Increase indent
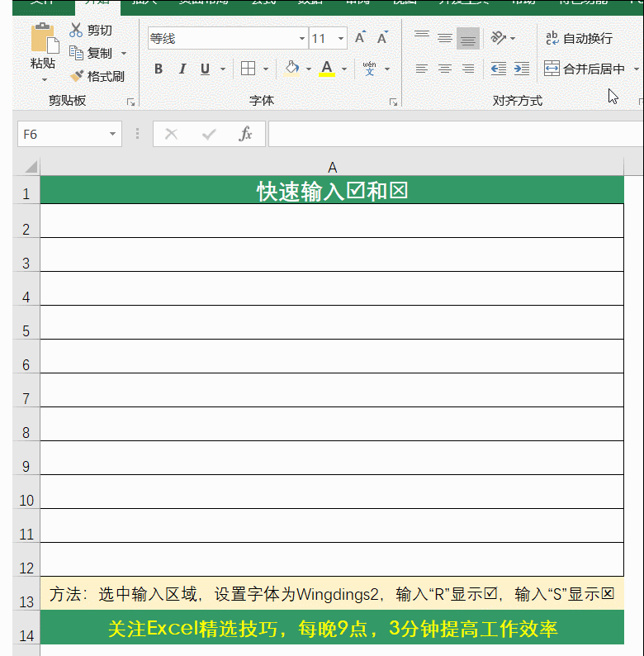The width and height of the screenshot is (644, 656). pos(522,69)
